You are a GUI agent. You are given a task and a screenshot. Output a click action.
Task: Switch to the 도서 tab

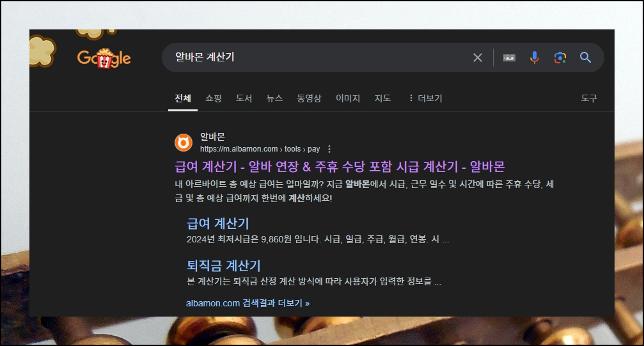(x=244, y=98)
